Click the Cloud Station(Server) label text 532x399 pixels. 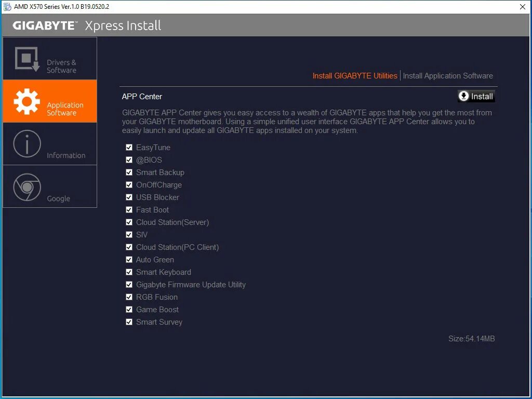172,222
